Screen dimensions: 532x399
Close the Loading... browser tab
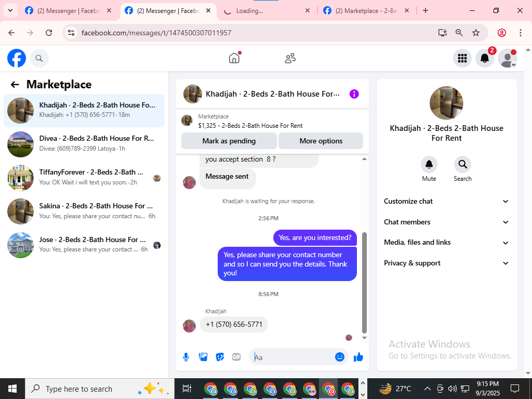308,10
